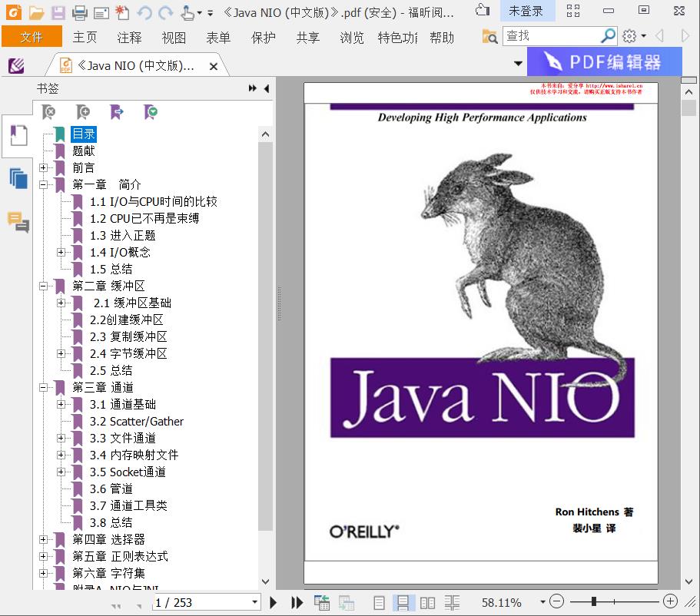Undo the last action
Screen dimensions: 700x616
(x=144, y=12)
